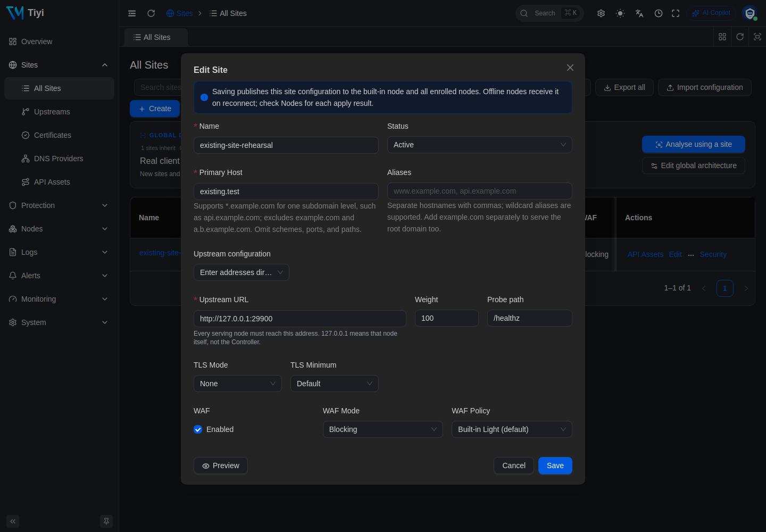Toggle the WAF Enabled checkbox

coord(198,429)
